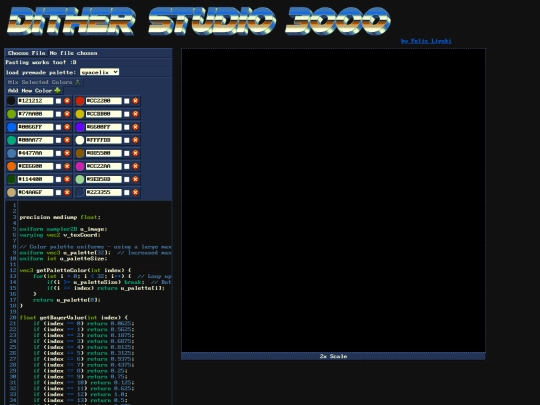This screenshot has width=540, height=405.
Task: Click 'vec3 getPaletteColor(int index)' code line
Action: 75,270
